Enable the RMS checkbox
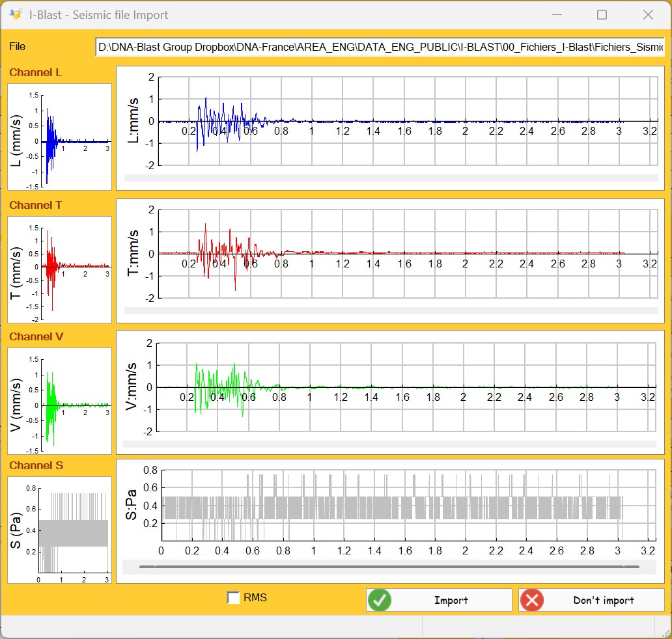Viewport: 672px width, 639px height. coord(232,597)
